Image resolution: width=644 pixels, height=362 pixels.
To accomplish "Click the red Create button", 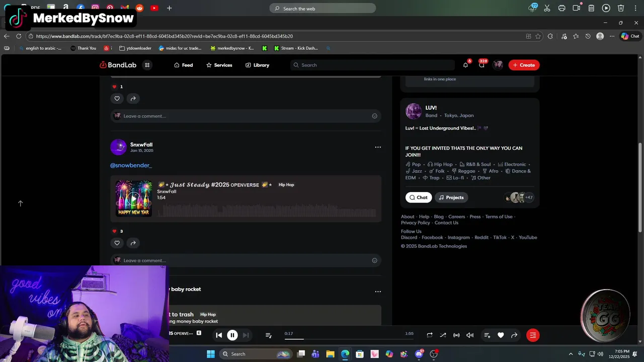I will [x=524, y=65].
